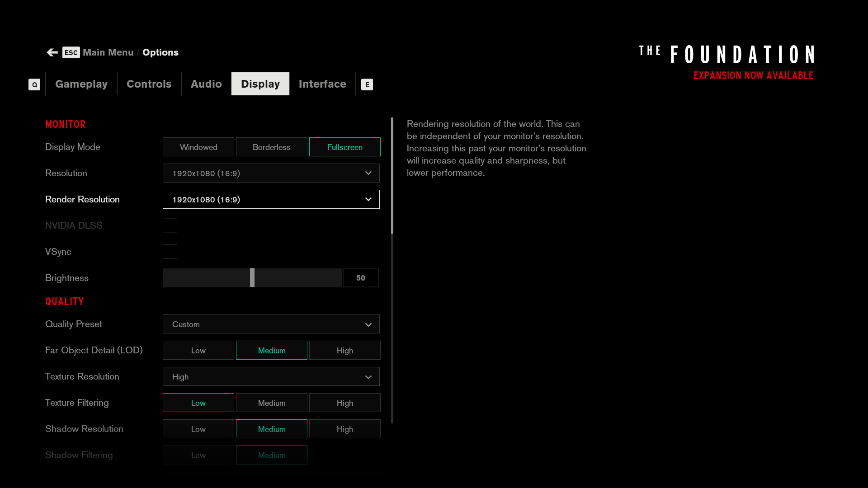Open the Resolution dropdown
This screenshot has width=868, height=488.
point(271,174)
